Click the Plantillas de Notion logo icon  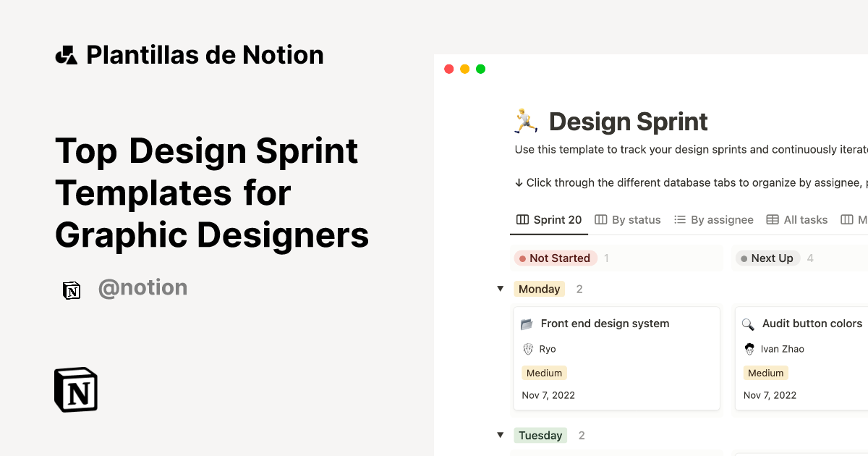coord(67,54)
